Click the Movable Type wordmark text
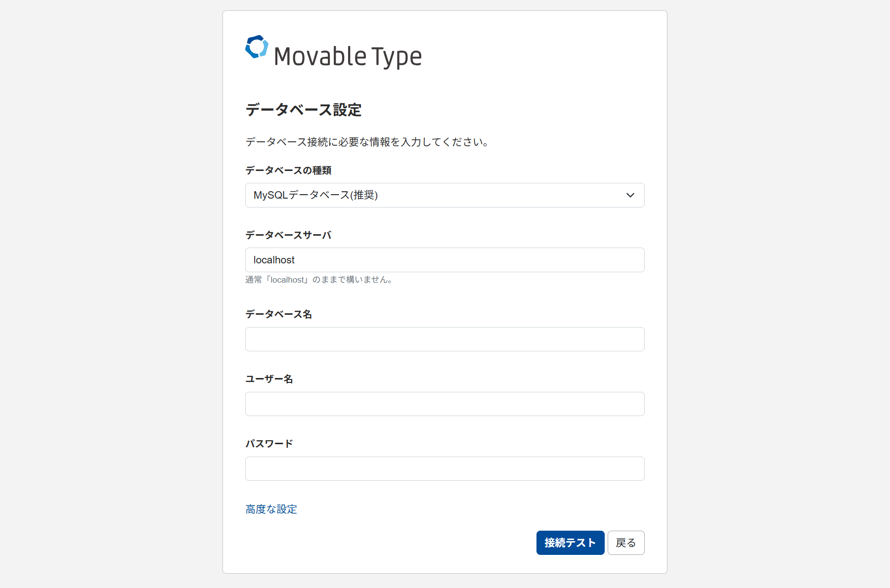This screenshot has height=588, width=890. point(348,56)
